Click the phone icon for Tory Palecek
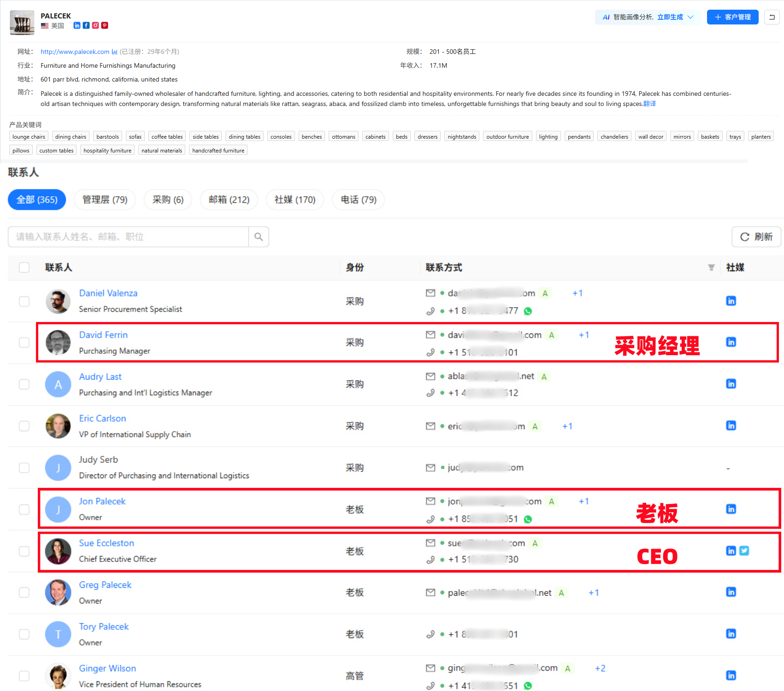The height and width of the screenshot is (691, 784). pyautogui.click(x=430, y=634)
